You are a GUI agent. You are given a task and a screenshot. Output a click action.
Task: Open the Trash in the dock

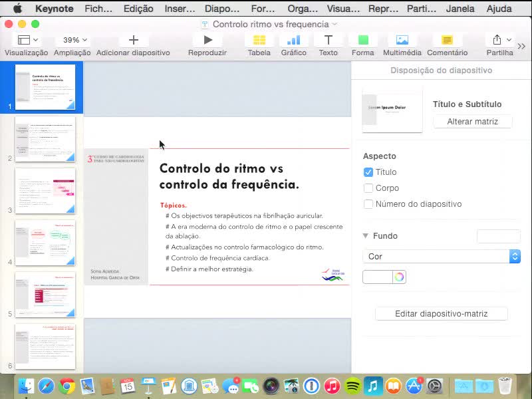(x=505, y=386)
